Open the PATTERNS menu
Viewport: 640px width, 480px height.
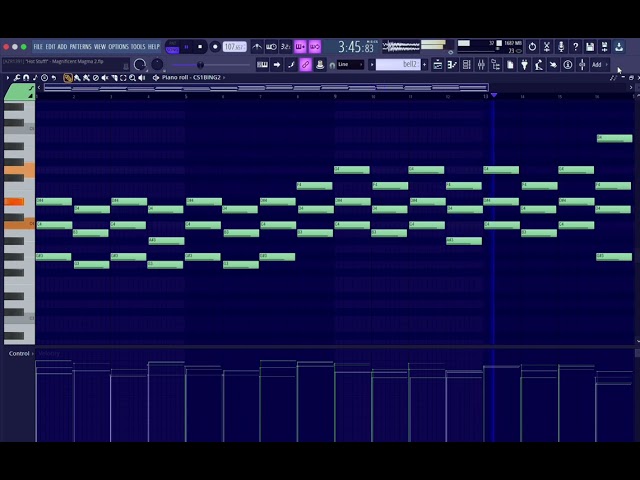click(80, 47)
